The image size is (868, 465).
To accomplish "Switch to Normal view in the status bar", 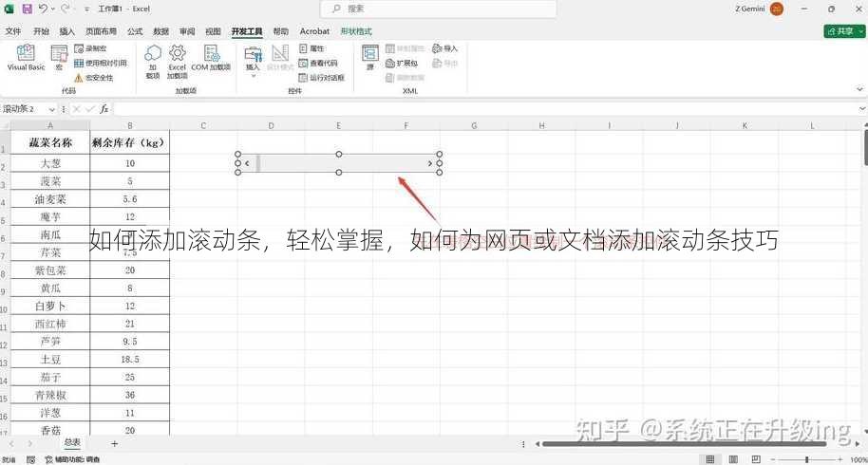I will [710, 459].
